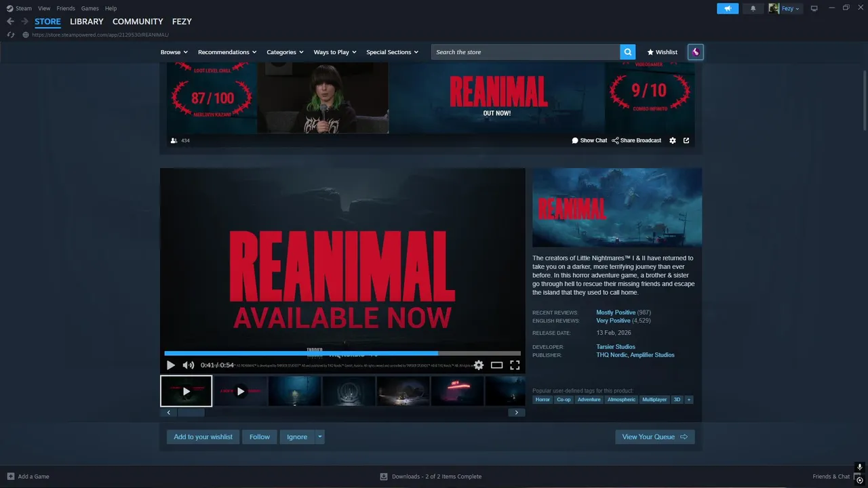Viewport: 868px width, 488px height.
Task: Expand Ways to Play menu
Action: pyautogui.click(x=335, y=52)
